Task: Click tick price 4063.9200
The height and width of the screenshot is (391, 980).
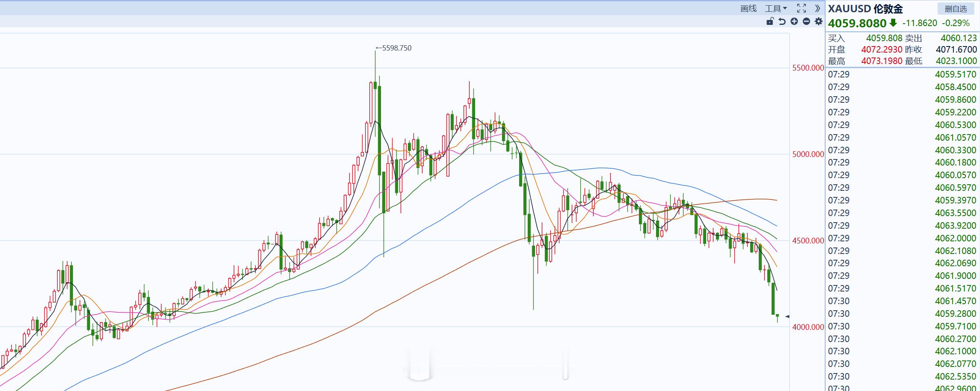Action: 956,226
